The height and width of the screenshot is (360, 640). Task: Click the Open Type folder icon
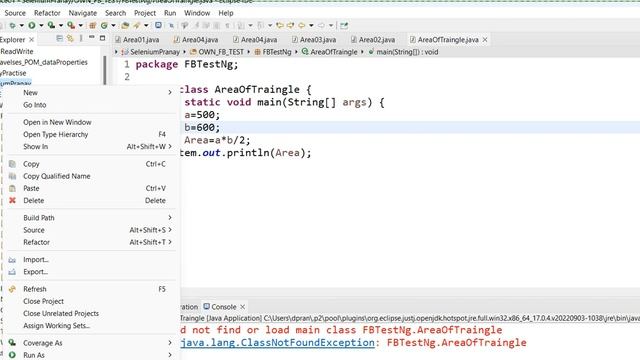(x=125, y=25)
